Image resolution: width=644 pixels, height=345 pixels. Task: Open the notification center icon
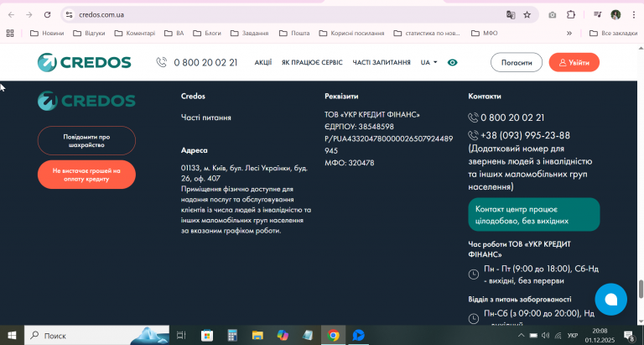(x=629, y=335)
